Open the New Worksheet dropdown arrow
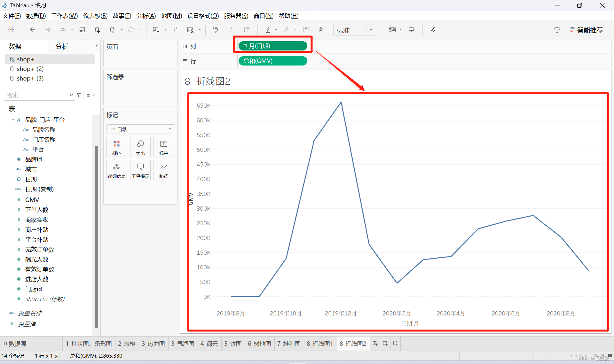The width and height of the screenshot is (614, 364). tap(165, 30)
